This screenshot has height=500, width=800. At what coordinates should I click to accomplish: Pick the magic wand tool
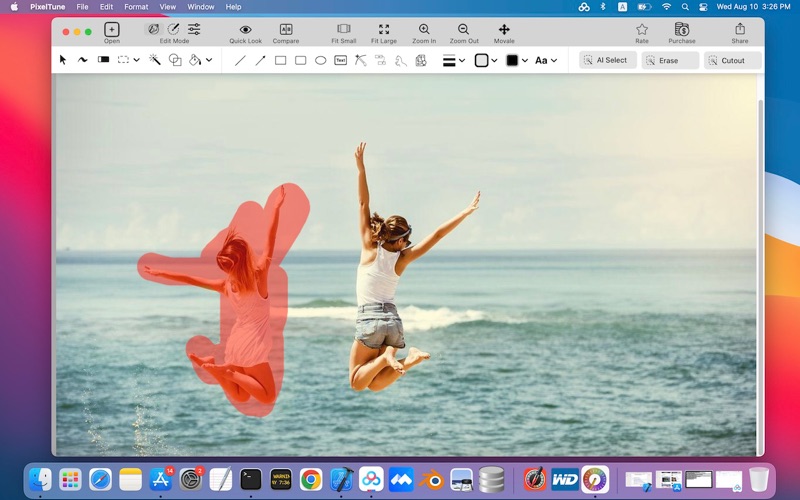coord(155,60)
